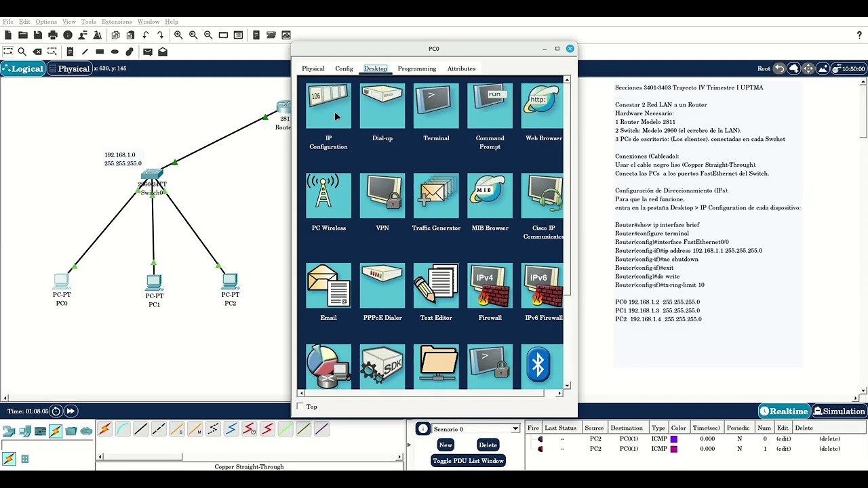Click the Switch0 device in the workspace
868x488 pixels.
152,175
